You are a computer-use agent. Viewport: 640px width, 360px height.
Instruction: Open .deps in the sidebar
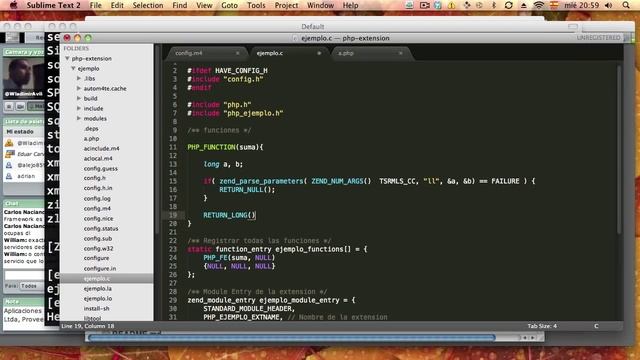[91, 129]
